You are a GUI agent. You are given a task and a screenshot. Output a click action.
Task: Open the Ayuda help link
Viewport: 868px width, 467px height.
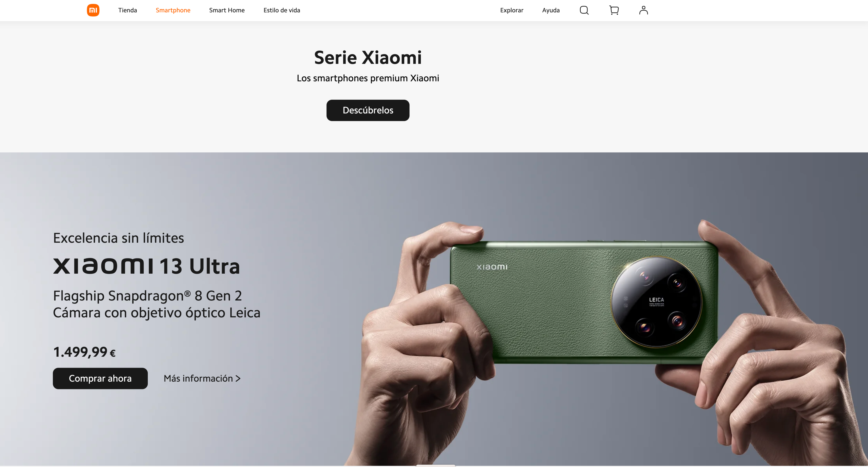[551, 10]
